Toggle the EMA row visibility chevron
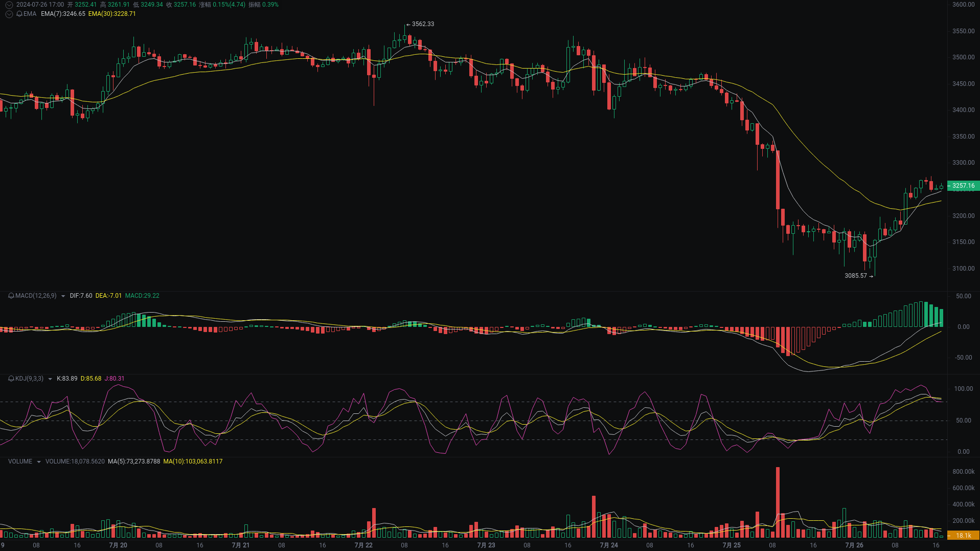This screenshot has width=980, height=551. pyautogui.click(x=9, y=14)
